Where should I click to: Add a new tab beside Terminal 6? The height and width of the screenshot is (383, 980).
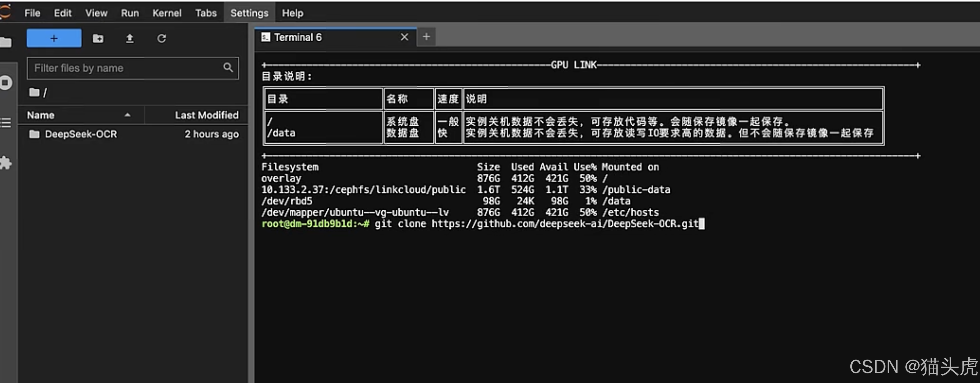pos(426,37)
